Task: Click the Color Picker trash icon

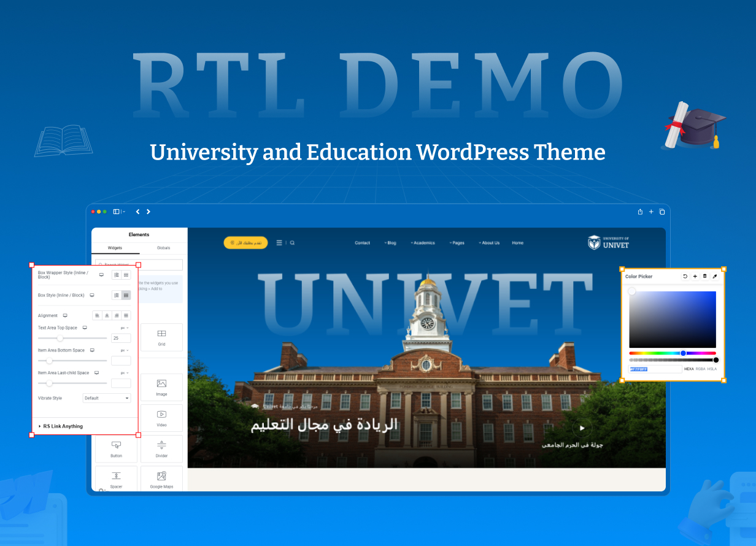Action: click(704, 277)
